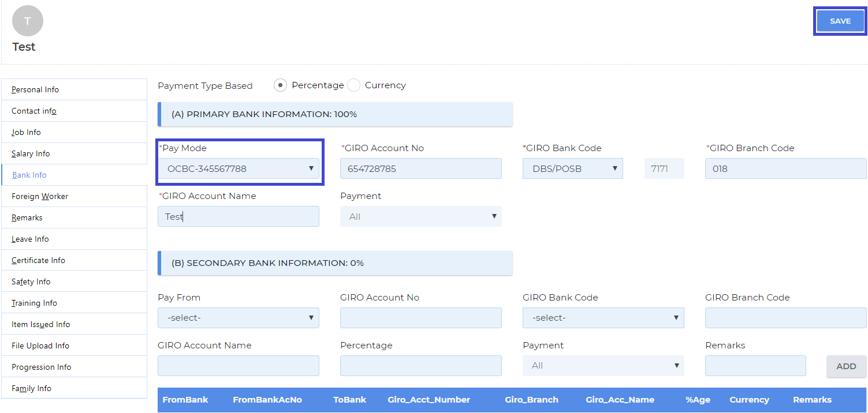The width and height of the screenshot is (868, 413).
Task: Click the employee name Test under avatar
Action: tap(24, 47)
